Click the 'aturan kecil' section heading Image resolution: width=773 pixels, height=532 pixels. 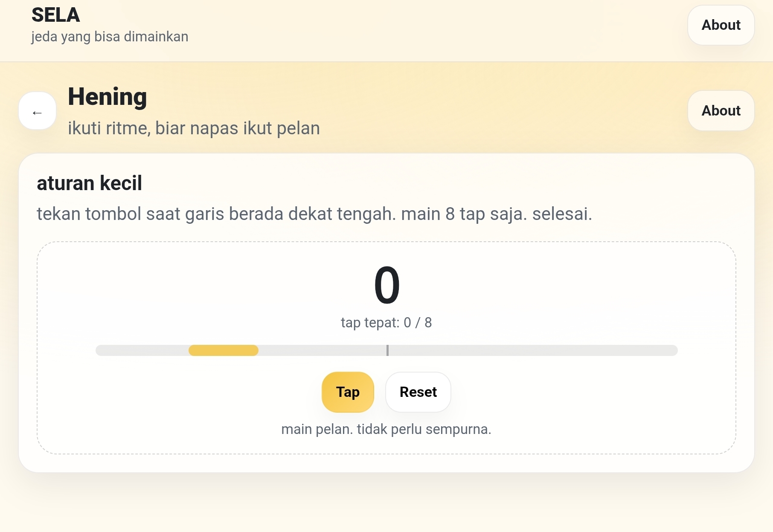pos(89,183)
